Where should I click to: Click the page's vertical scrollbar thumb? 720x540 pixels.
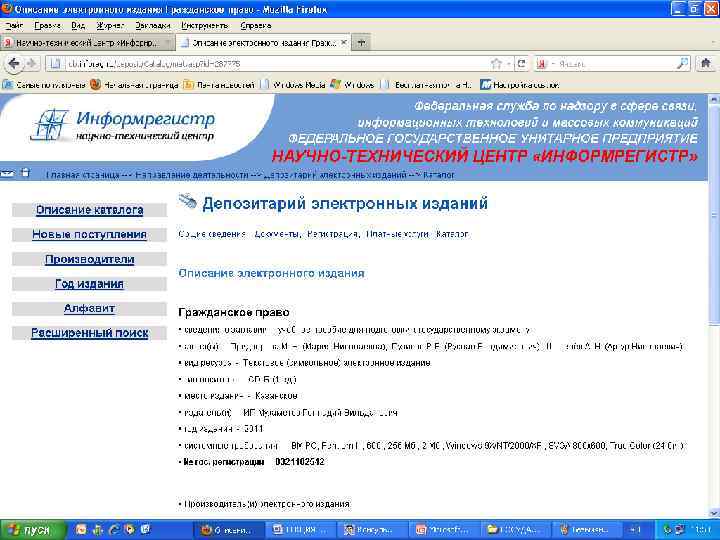click(714, 214)
